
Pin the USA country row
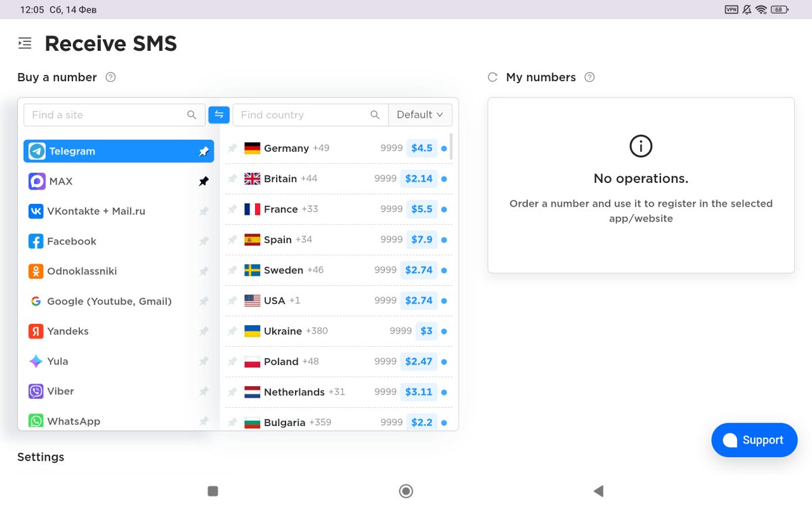point(232,301)
